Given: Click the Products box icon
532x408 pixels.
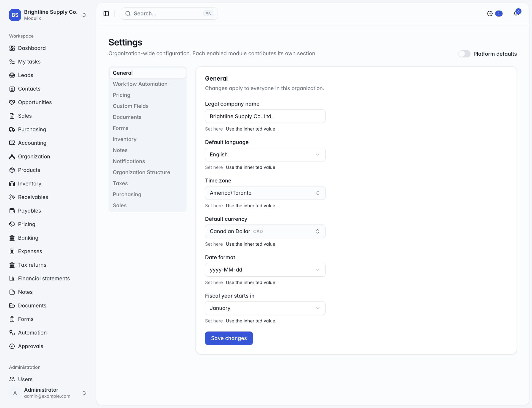Looking at the screenshot, I should tap(12, 170).
